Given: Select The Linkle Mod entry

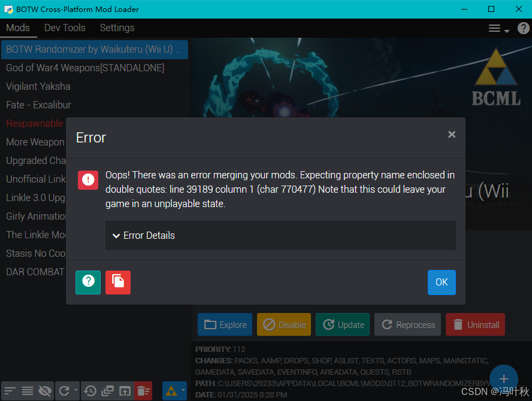Looking at the screenshot, I should coord(34,235).
